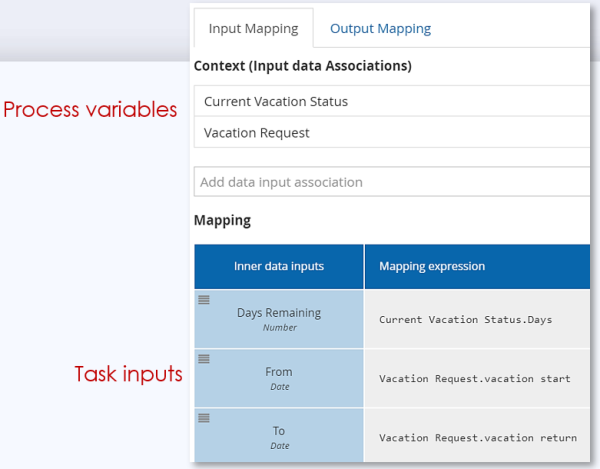
Task: Click the drag handle beside From input
Action: click(203, 358)
